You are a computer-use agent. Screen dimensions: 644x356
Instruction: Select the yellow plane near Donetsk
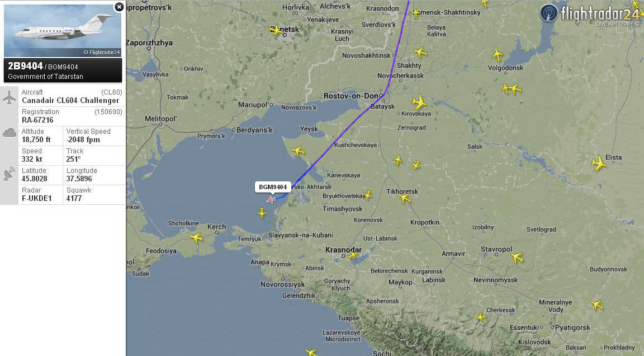[276, 30]
